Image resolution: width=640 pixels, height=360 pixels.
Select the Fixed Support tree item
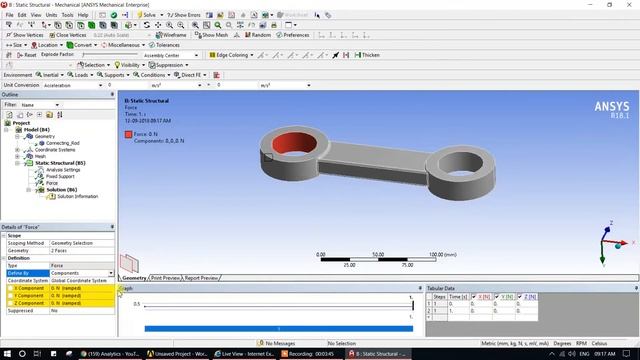[x=60, y=176]
